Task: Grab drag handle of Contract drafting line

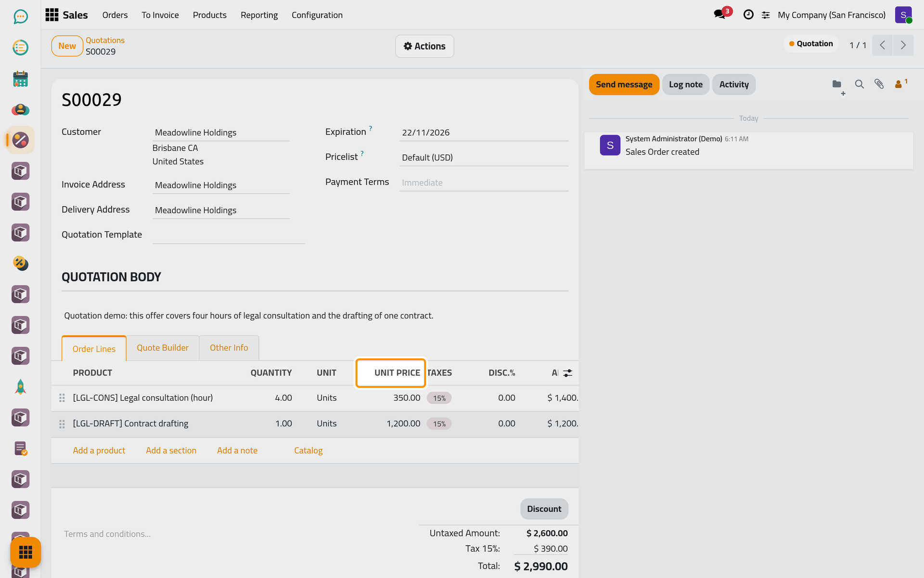Action: (x=62, y=424)
